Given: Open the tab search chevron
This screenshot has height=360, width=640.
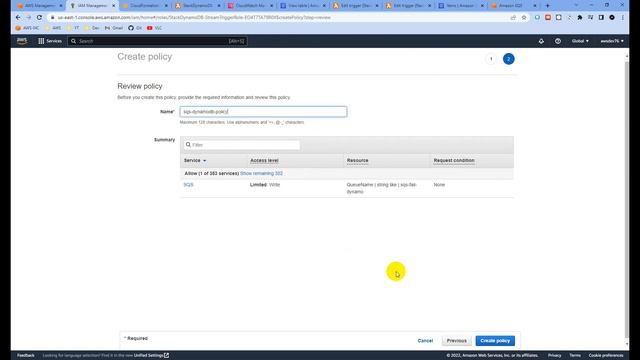Looking at the screenshot, I should [x=576, y=6].
